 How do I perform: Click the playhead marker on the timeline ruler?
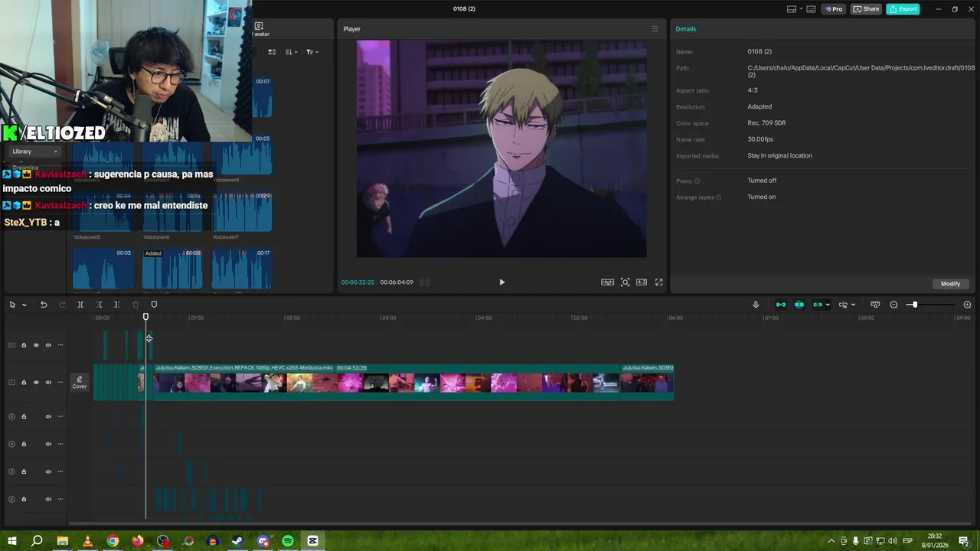coord(145,317)
